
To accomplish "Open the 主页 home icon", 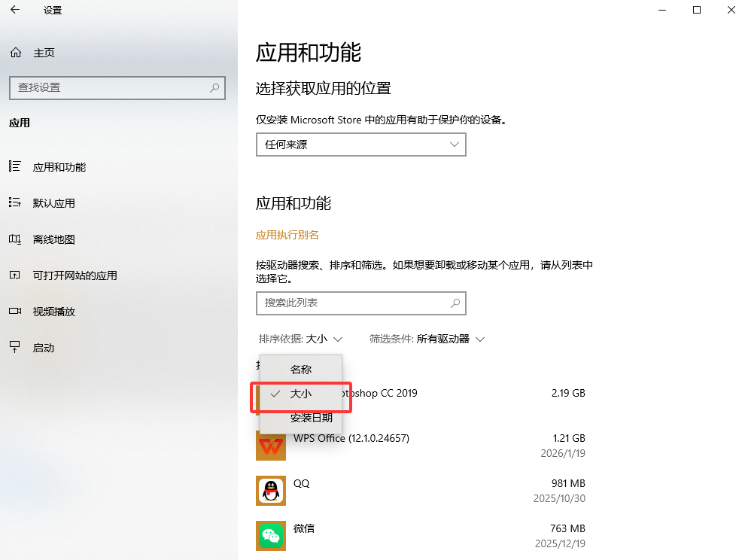I will (15, 52).
